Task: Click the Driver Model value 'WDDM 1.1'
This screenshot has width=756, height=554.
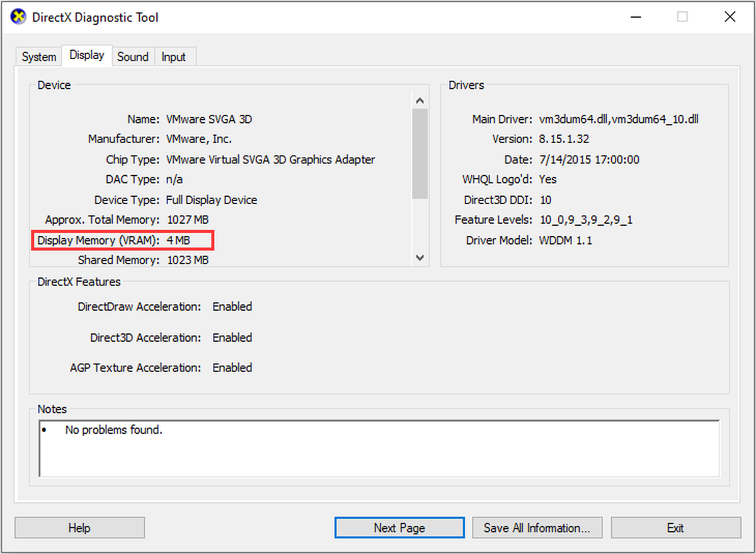Action: click(x=566, y=240)
